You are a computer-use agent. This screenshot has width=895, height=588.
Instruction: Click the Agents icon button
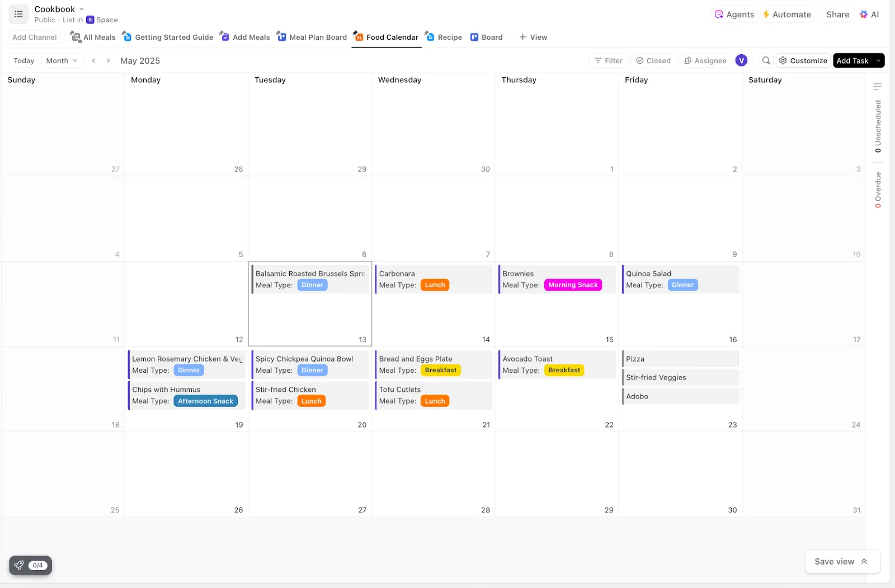pos(734,15)
